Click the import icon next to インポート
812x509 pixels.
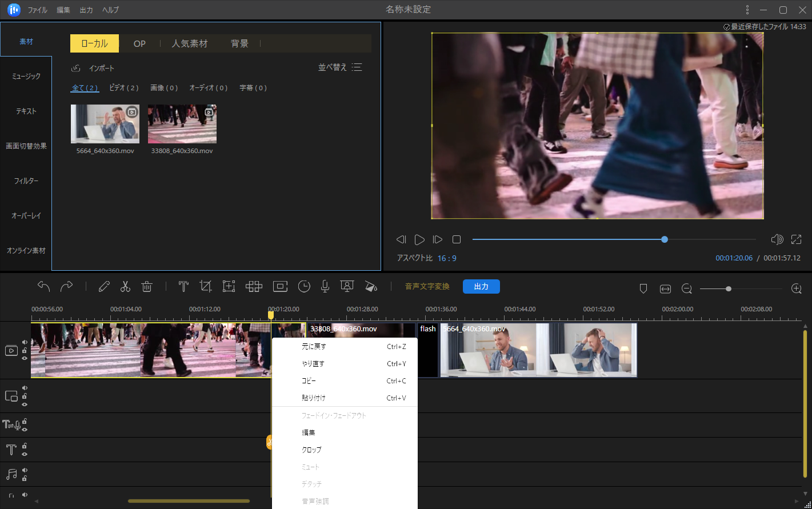pyautogui.click(x=75, y=68)
